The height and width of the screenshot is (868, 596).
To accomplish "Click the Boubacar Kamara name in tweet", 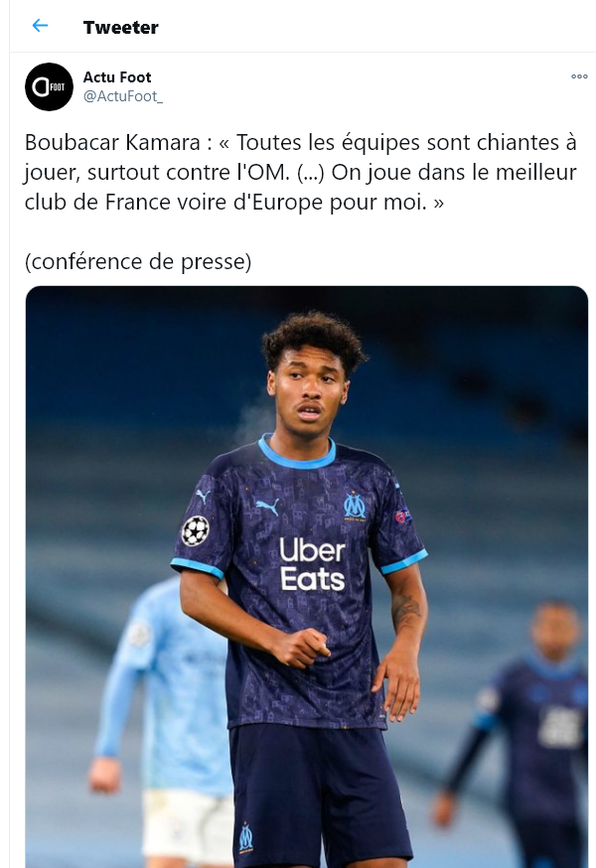I will click(x=112, y=143).
